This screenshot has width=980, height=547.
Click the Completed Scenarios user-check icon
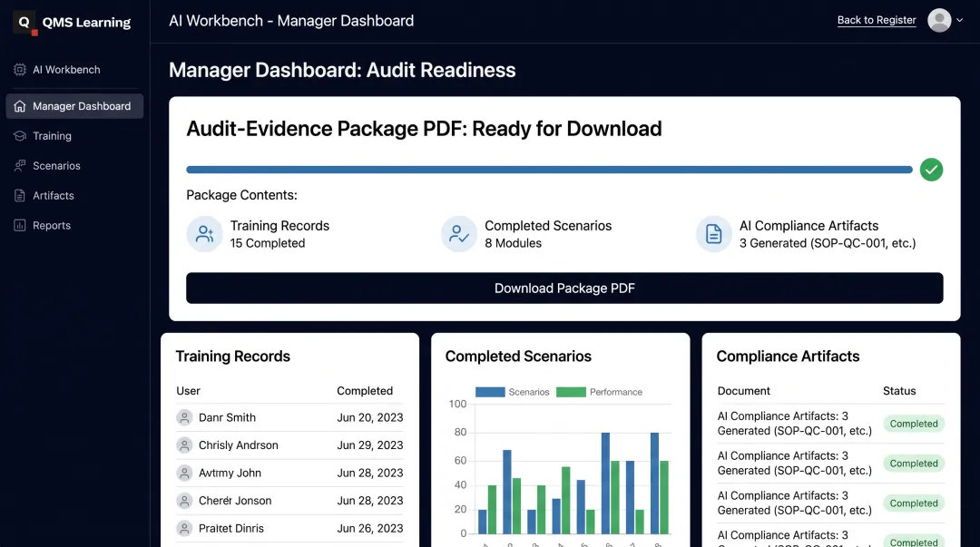(459, 234)
